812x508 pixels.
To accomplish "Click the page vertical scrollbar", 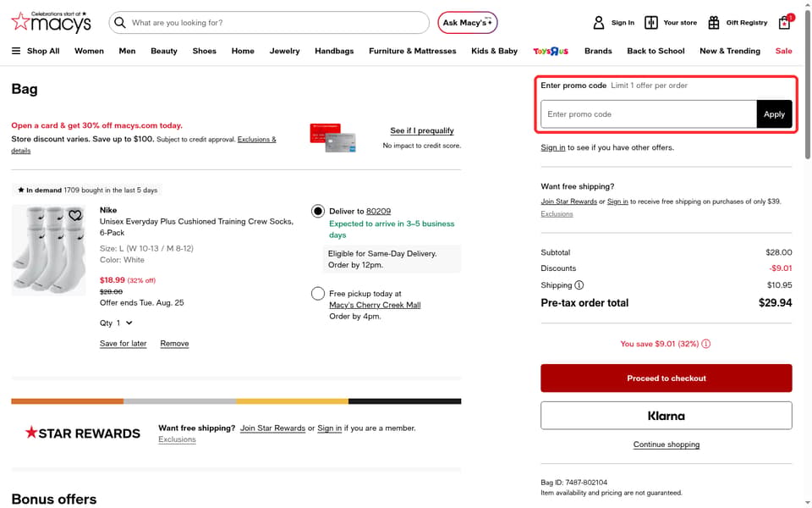I will [x=807, y=86].
